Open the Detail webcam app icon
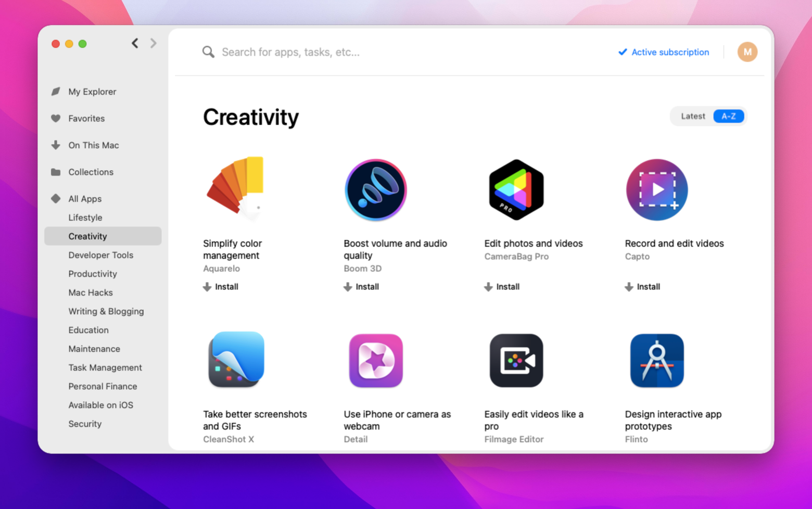The height and width of the screenshot is (509, 812). (x=376, y=361)
